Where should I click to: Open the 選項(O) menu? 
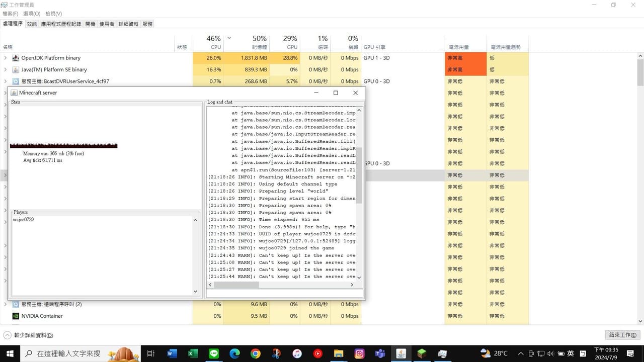pos(32,14)
